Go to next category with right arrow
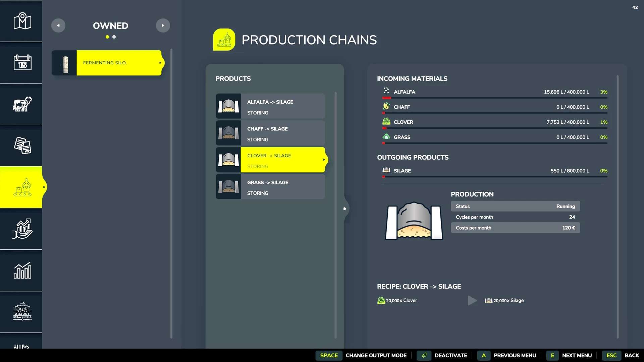Screen dimensions: 644x362 click(x=163, y=25)
